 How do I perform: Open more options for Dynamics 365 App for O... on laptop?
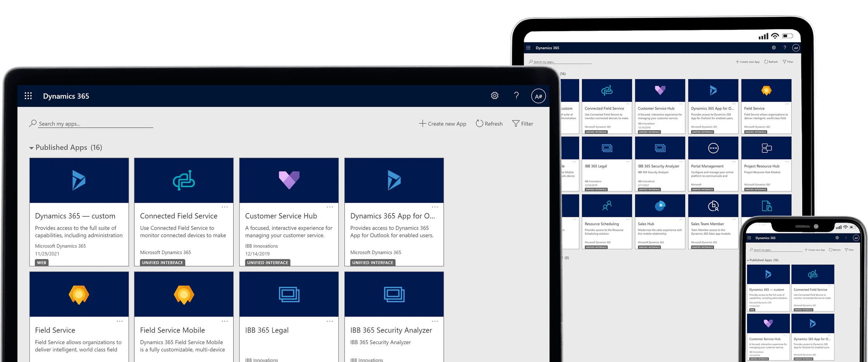click(435, 207)
